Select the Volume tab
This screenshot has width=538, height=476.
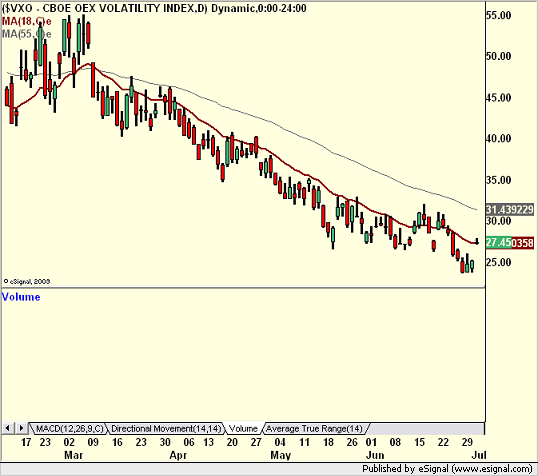click(243, 428)
